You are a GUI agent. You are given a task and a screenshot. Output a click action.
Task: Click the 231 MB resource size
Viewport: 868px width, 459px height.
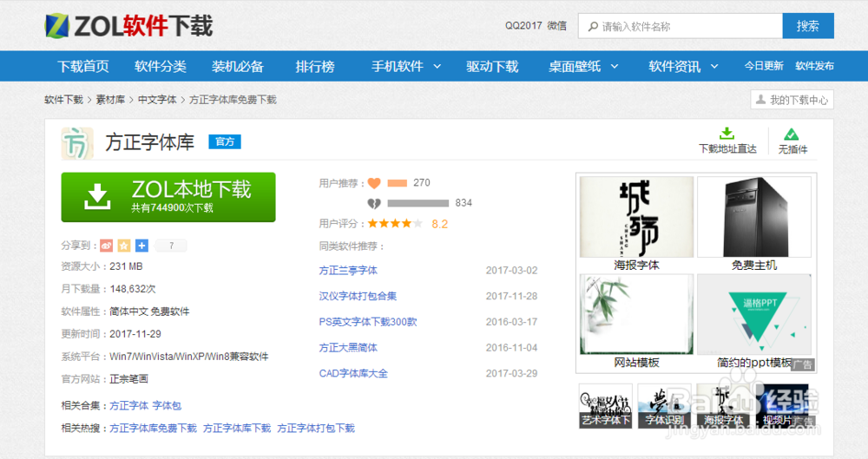[126, 266]
